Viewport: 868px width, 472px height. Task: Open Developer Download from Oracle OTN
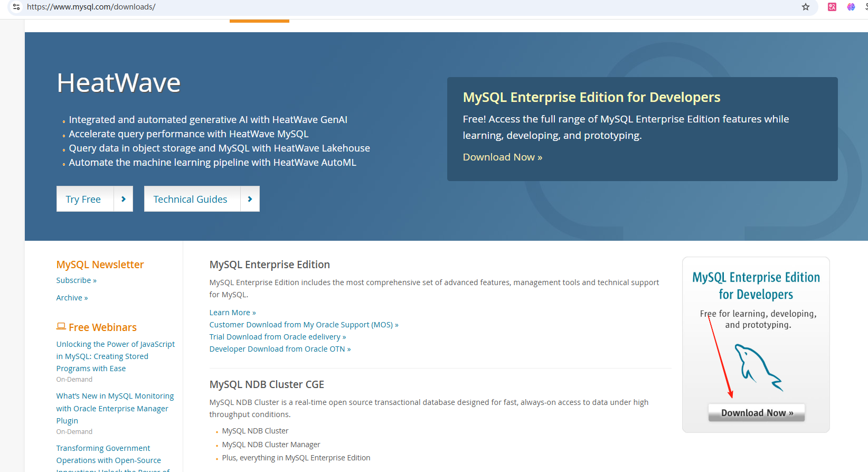[280, 349]
